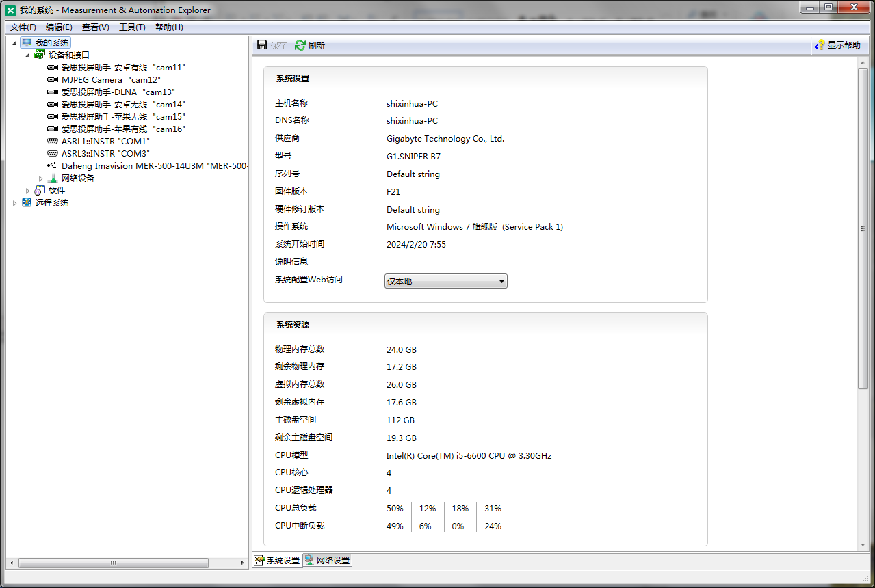Viewport: 875px width, 588px height.
Task: Open the 系统配置Web访问 dropdown
Action: coord(446,281)
